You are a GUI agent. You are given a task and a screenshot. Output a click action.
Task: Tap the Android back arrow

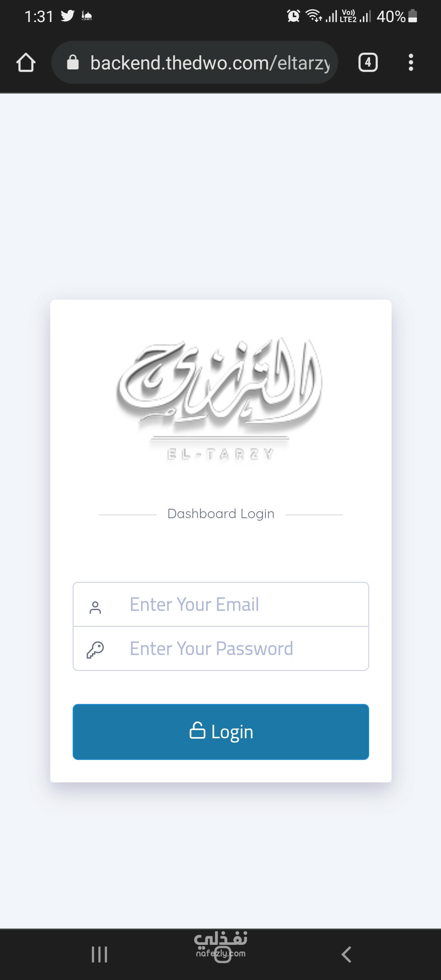[346, 954]
